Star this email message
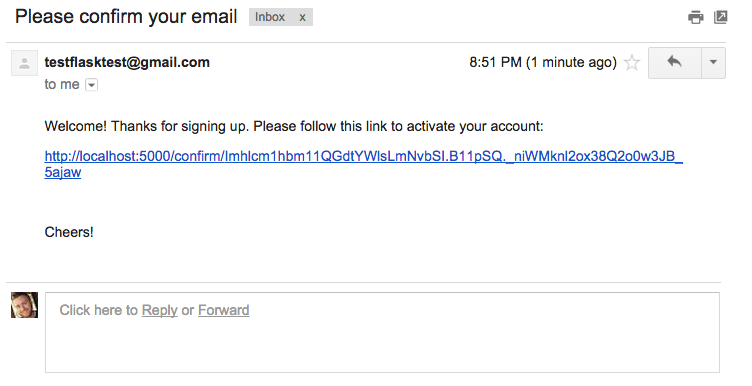This screenshot has height=386, width=752. 632,62
